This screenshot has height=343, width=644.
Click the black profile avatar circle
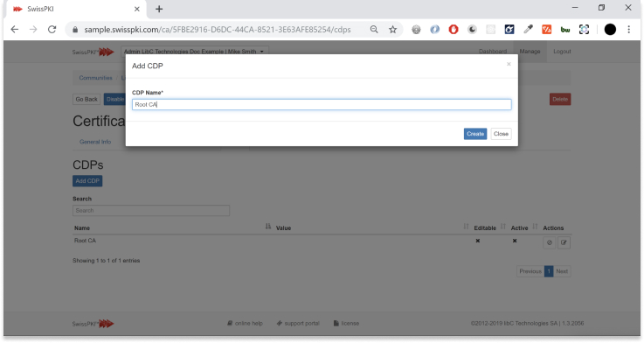[610, 30]
